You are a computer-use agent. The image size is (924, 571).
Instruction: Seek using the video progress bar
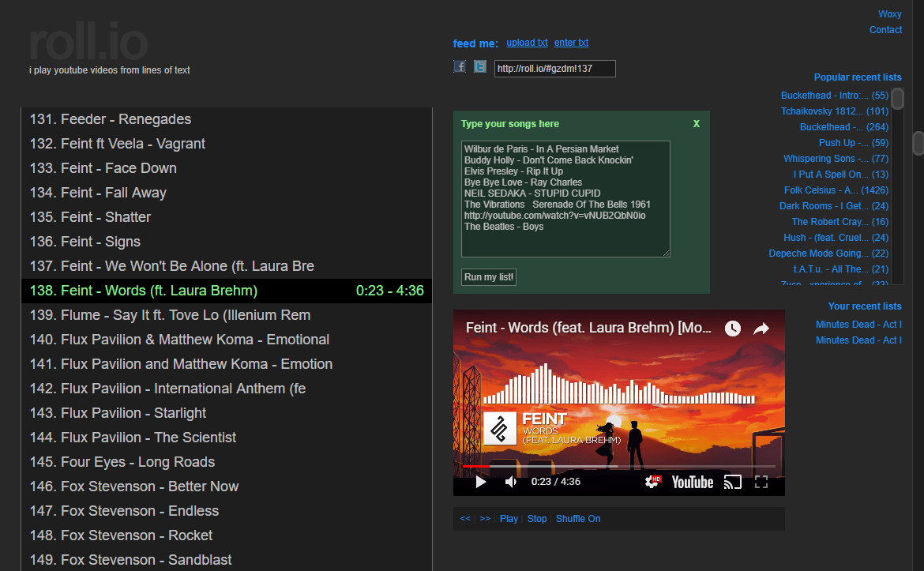coord(618,466)
